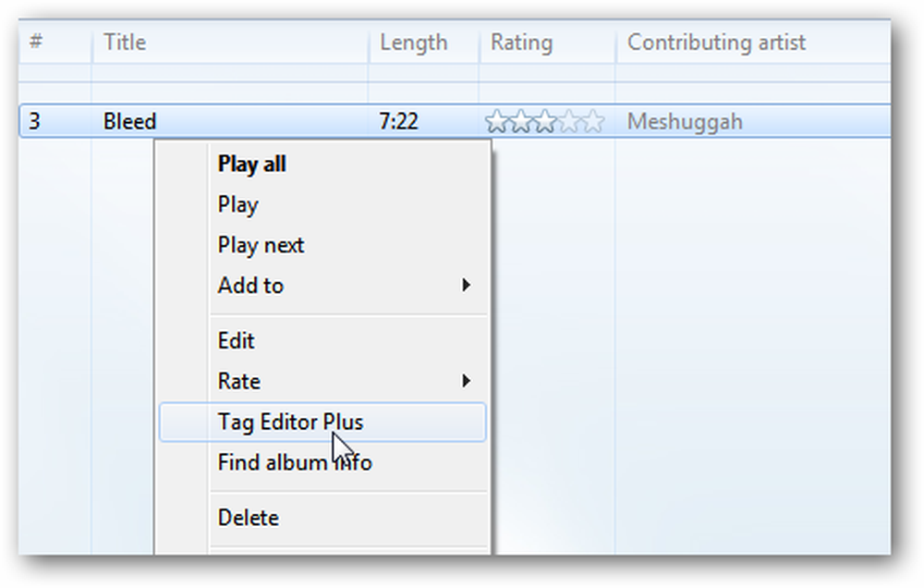Sort by the Length column header

click(x=424, y=43)
